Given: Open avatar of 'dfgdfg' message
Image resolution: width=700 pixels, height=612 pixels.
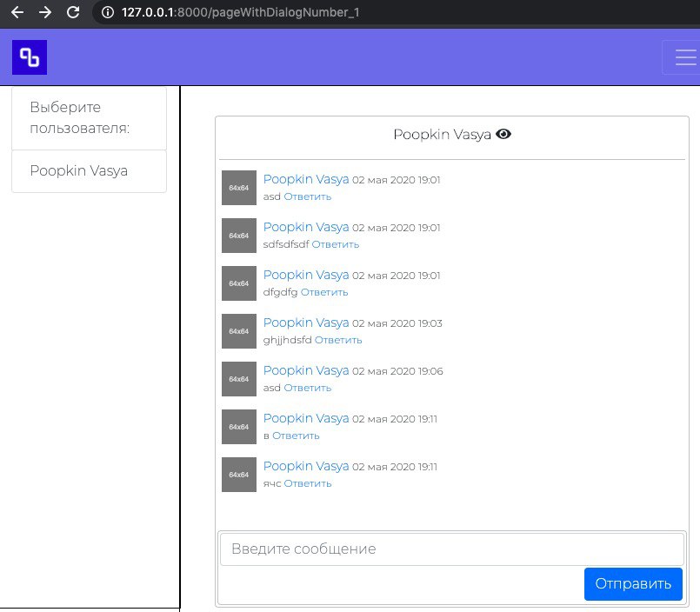Looking at the screenshot, I should (x=239, y=283).
